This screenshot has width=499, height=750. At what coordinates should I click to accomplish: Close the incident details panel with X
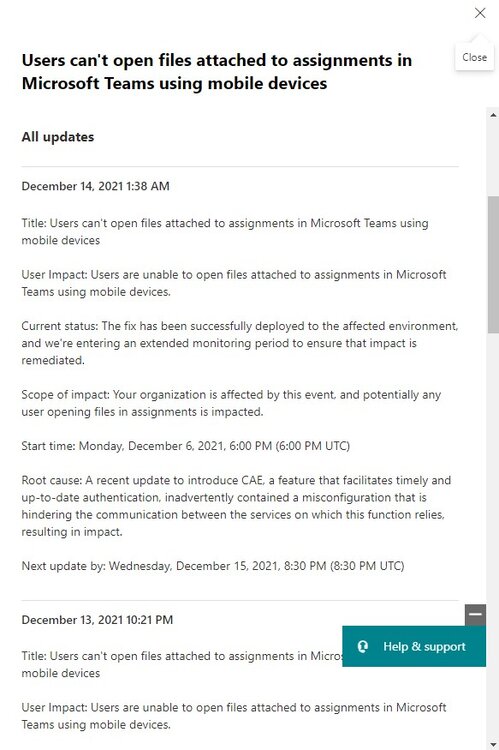tap(480, 13)
